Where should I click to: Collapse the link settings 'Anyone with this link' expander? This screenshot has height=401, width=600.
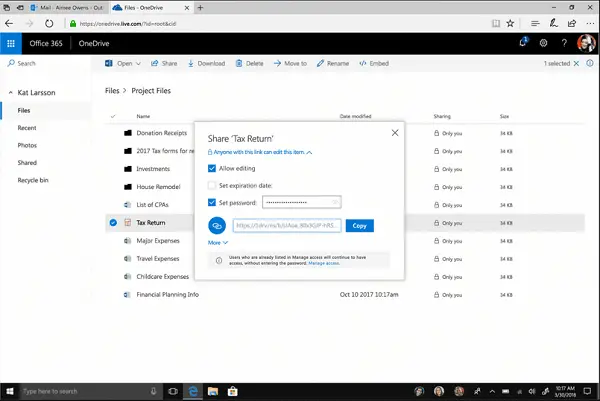309,152
